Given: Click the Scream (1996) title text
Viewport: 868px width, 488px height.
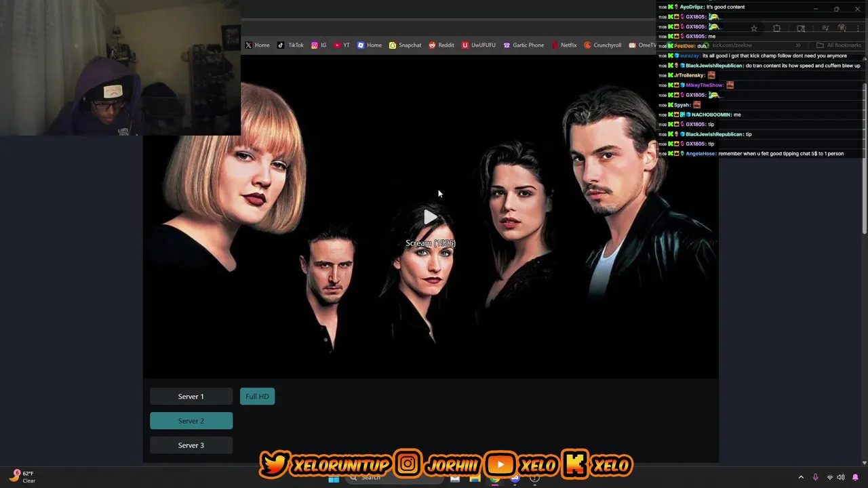Looking at the screenshot, I should (x=431, y=243).
